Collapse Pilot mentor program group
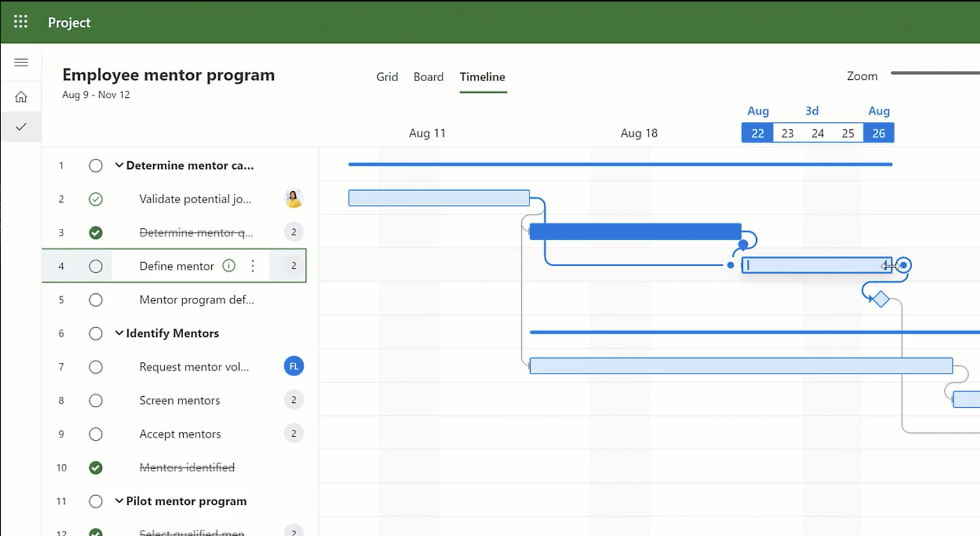 119,501
